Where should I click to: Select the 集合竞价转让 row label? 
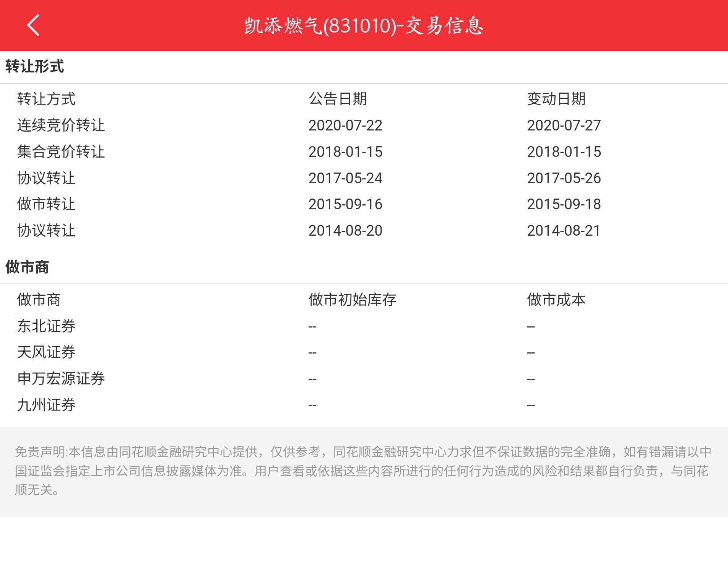[61, 152]
